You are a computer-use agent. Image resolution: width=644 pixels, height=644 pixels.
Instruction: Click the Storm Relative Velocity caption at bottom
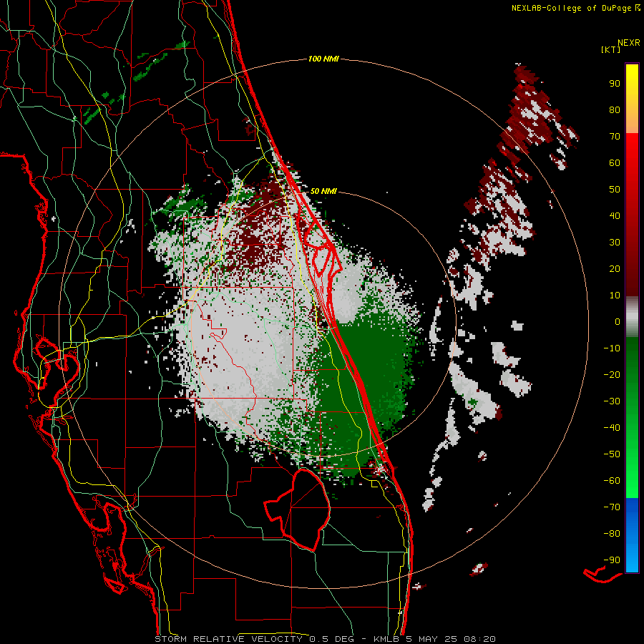[325, 639]
